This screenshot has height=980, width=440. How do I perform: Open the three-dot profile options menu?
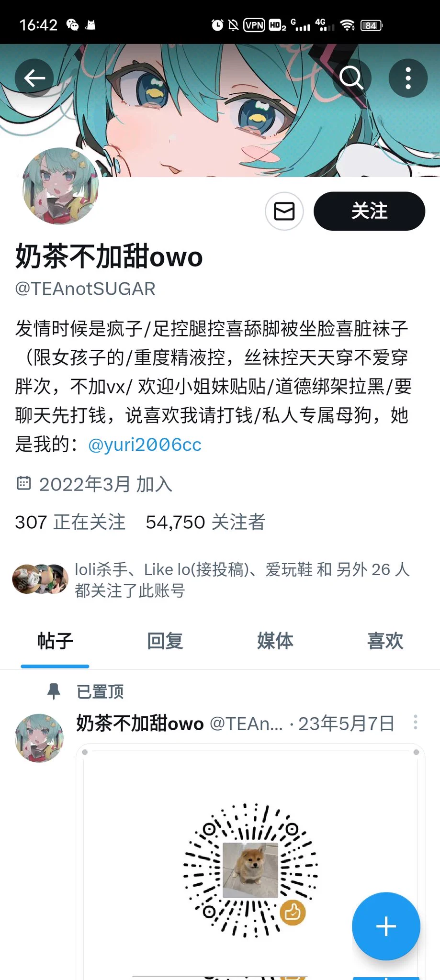(x=408, y=78)
